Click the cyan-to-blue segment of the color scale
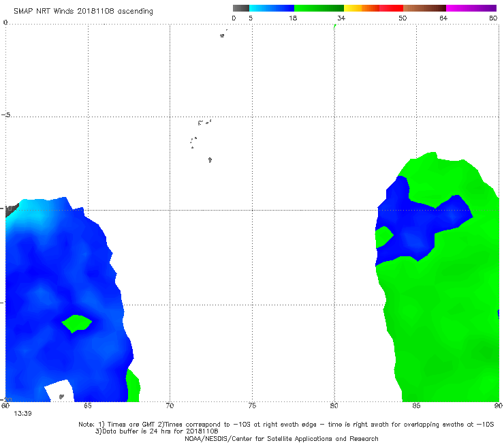 [272, 8]
